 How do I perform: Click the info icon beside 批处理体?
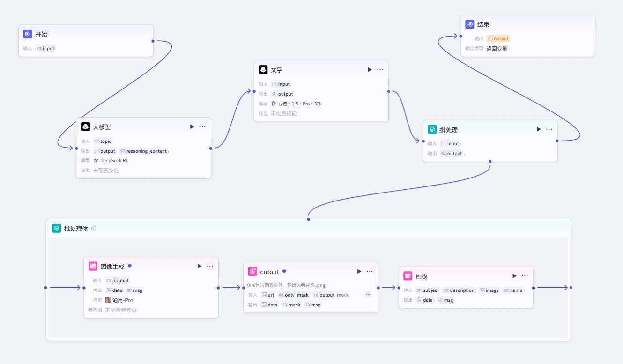click(94, 229)
